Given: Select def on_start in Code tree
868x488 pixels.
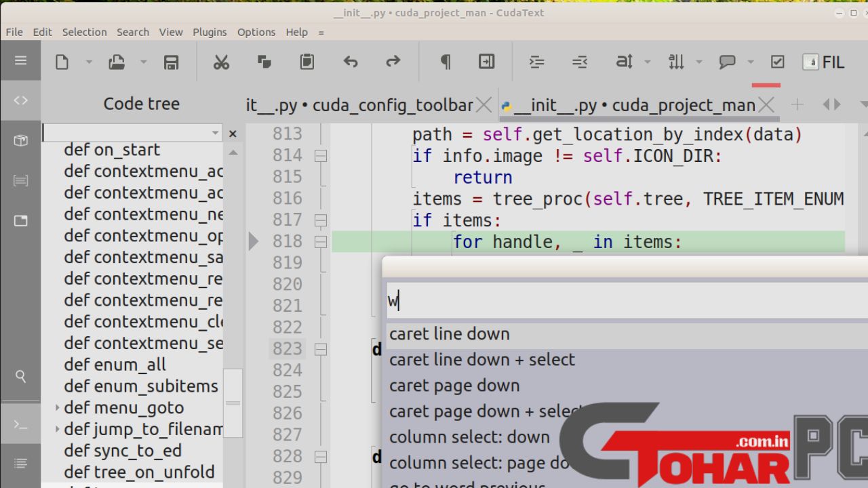Looking at the screenshot, I should (x=112, y=150).
